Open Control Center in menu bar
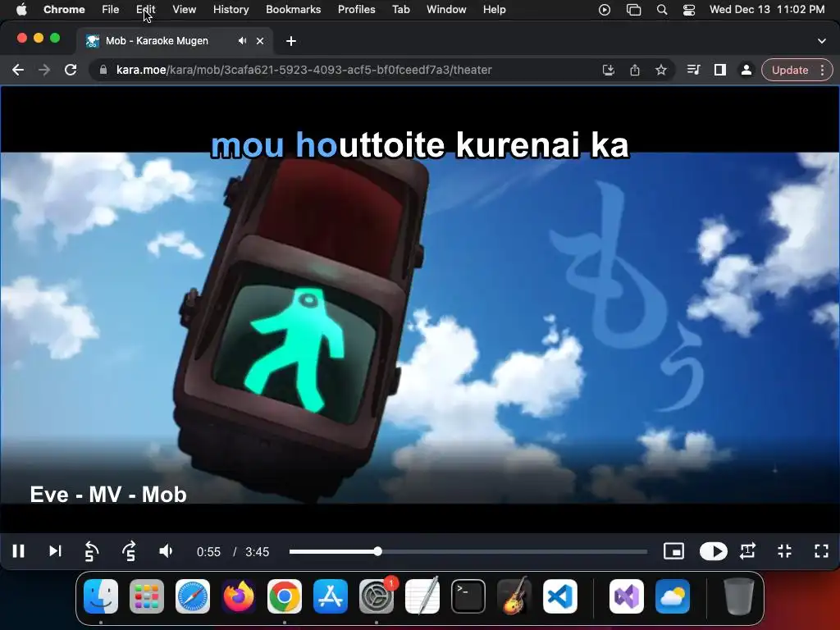Screen dimensions: 840x630 (689, 10)
